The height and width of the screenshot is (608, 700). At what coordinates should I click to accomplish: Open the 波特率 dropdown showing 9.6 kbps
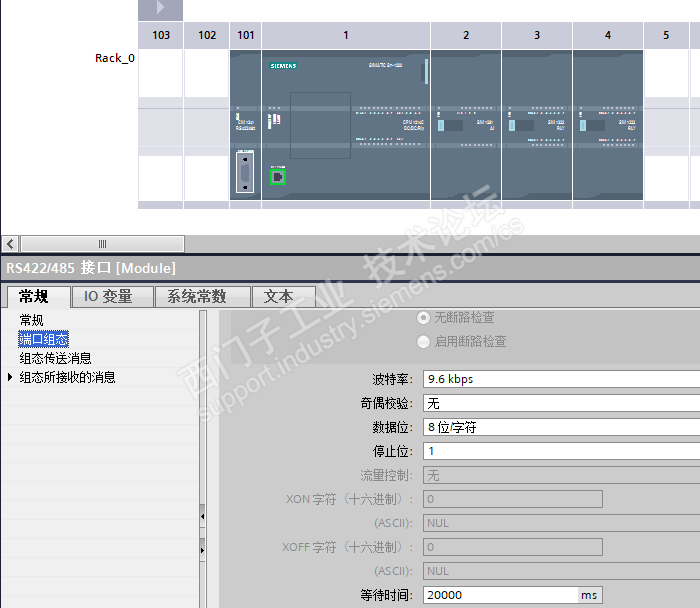561,379
